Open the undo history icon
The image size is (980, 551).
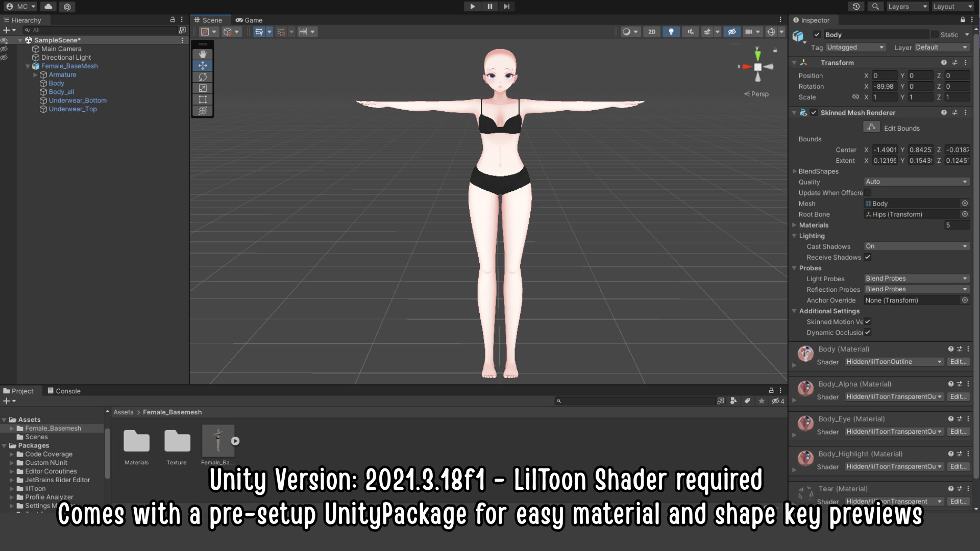tap(856, 7)
